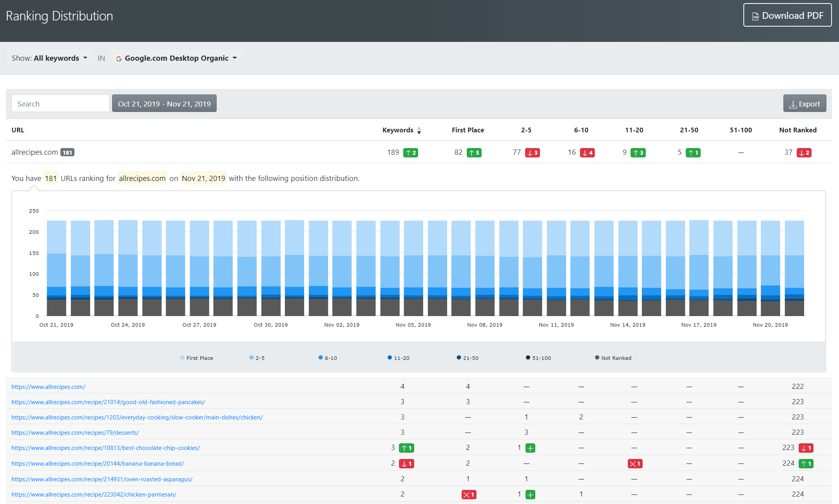Click green plus badge in chocolate-chip-cookies row
Viewport: 839px width, 504px height.
point(530,448)
